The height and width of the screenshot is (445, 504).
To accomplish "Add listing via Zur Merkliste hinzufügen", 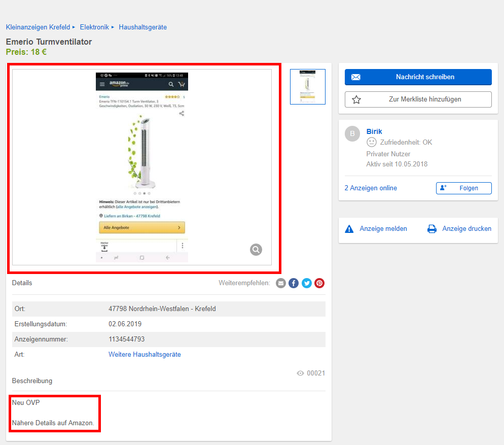I will [x=418, y=99].
